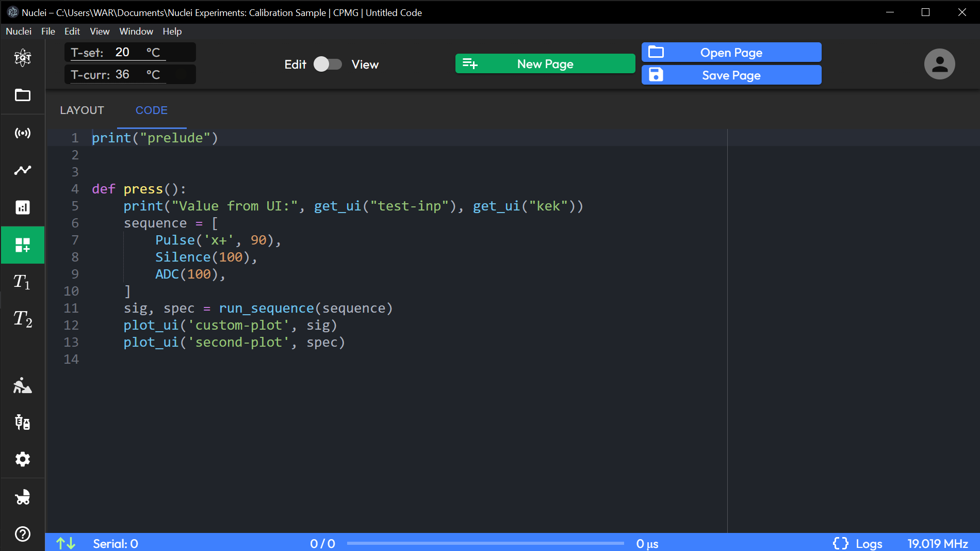
Task: Click the T-curr temperature field
Action: pos(130,75)
